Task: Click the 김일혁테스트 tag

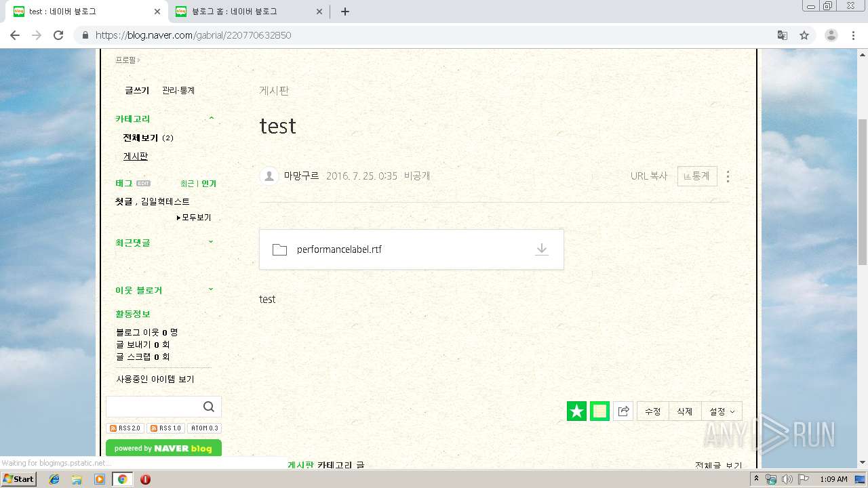Action: pos(165,201)
